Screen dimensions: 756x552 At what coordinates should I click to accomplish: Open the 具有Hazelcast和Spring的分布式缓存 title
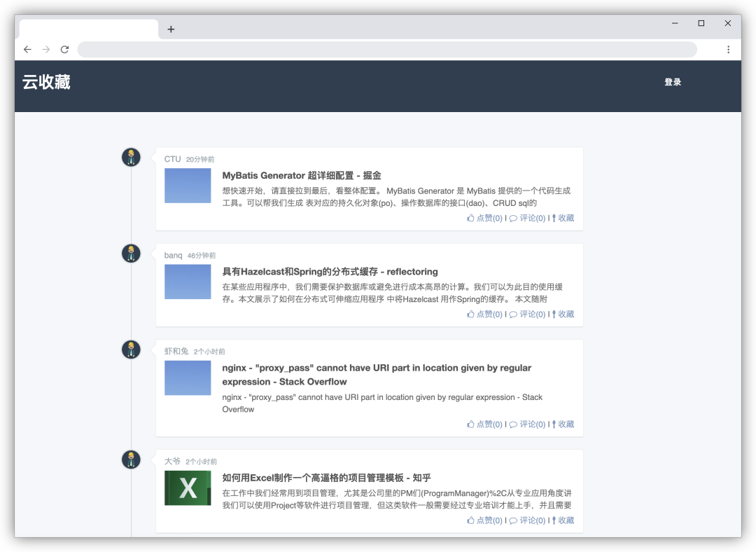click(x=330, y=272)
